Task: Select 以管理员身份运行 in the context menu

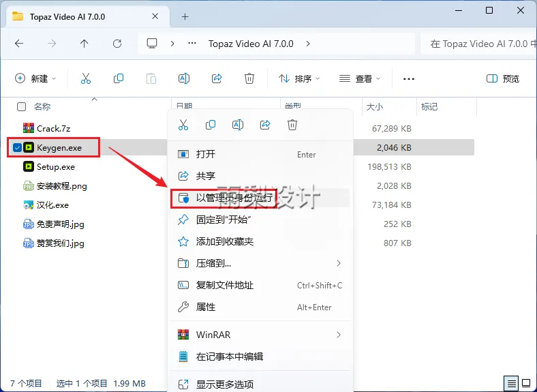Action: coord(260,198)
